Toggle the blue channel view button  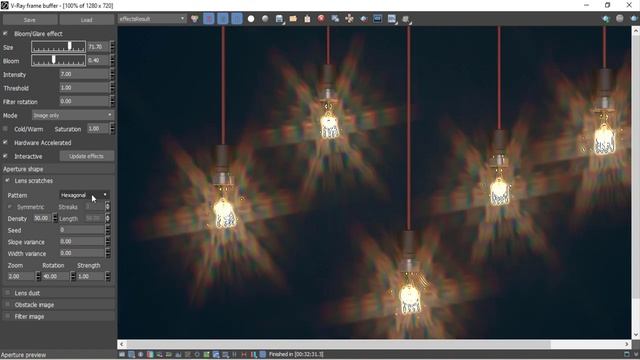point(237,19)
